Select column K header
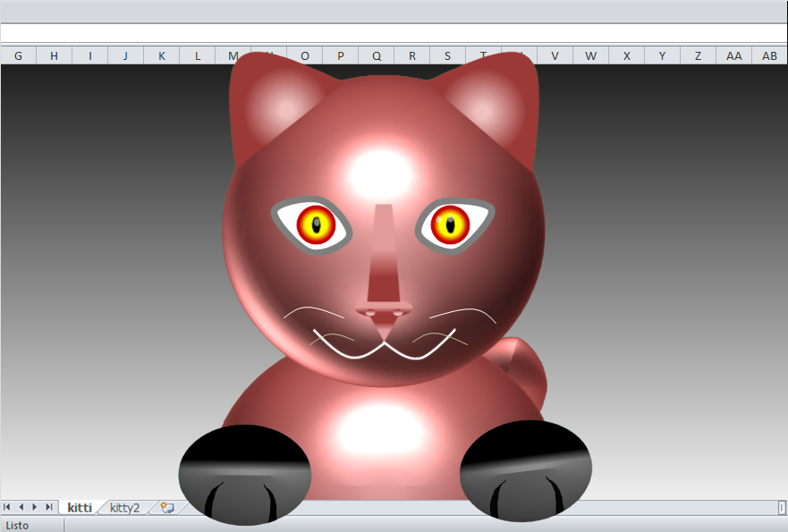 click(161, 55)
